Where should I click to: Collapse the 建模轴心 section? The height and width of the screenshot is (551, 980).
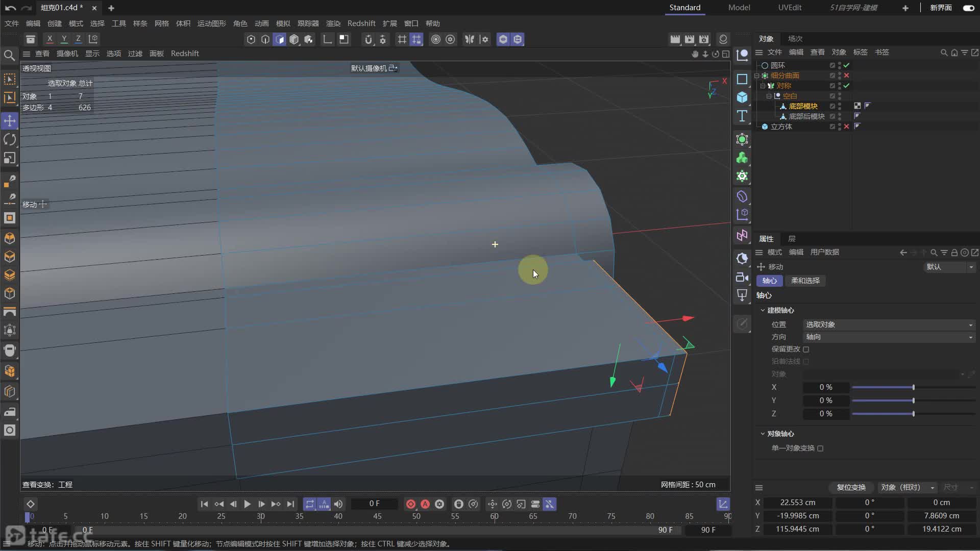pyautogui.click(x=763, y=310)
